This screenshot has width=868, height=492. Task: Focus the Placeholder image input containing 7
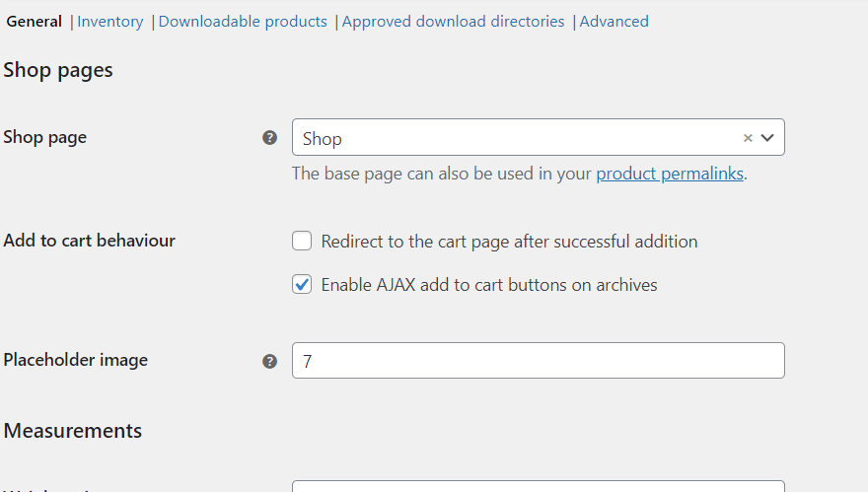538,361
